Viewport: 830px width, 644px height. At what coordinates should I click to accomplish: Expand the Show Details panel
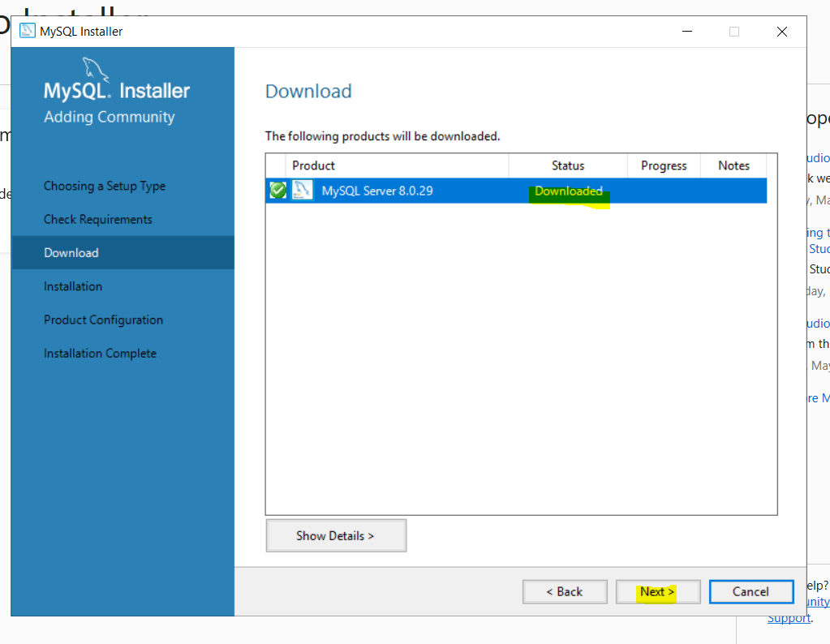(x=335, y=535)
